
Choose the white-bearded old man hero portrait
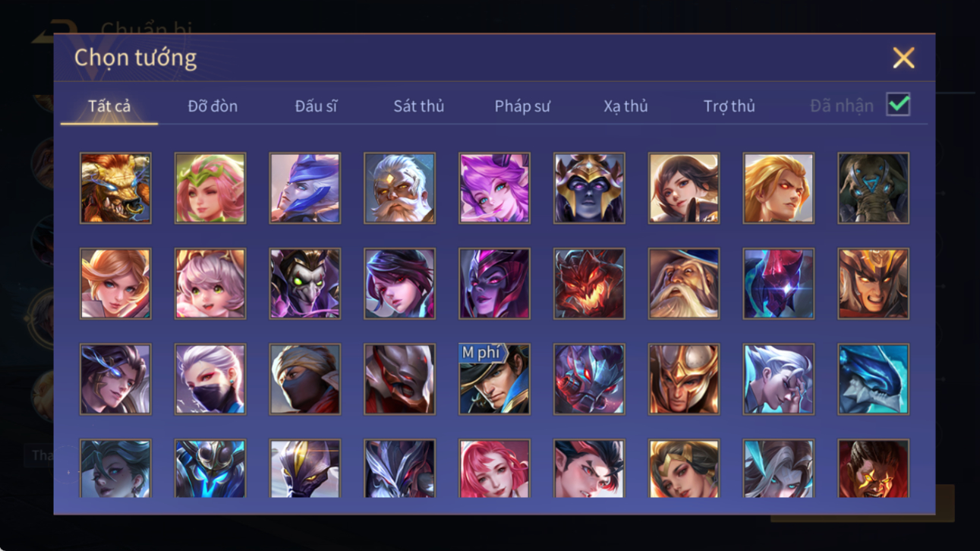399,188
